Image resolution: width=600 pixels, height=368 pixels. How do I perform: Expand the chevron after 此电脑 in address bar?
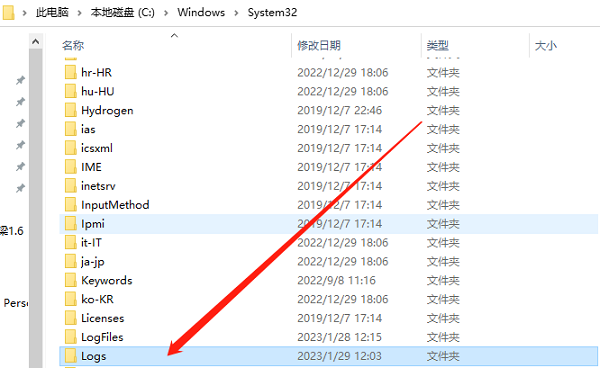(80, 13)
